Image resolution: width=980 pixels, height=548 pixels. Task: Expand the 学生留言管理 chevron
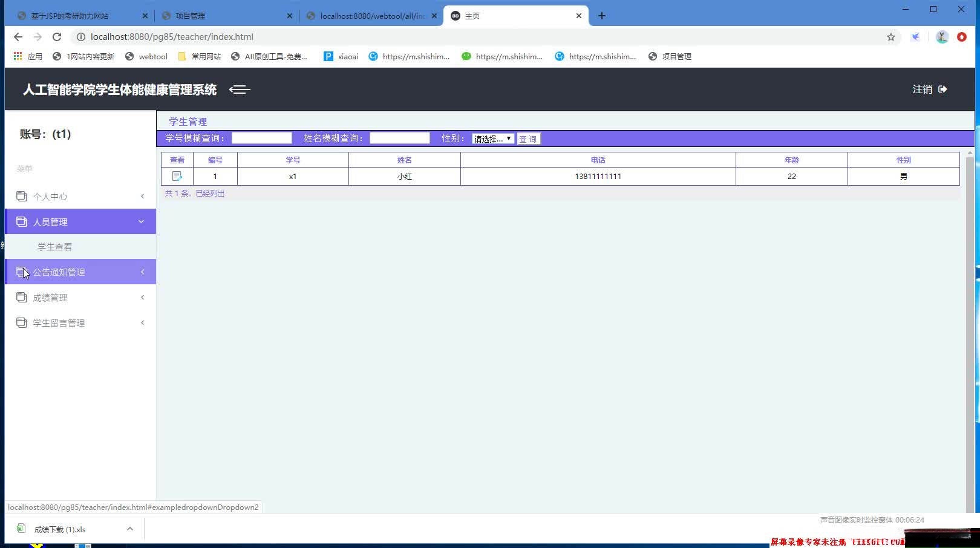pyautogui.click(x=143, y=322)
